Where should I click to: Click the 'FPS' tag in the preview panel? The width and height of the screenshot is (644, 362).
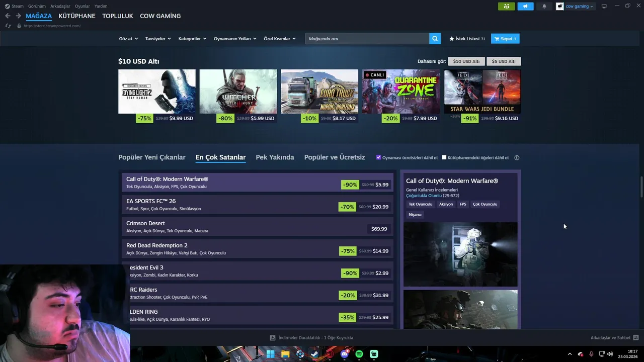click(463, 204)
